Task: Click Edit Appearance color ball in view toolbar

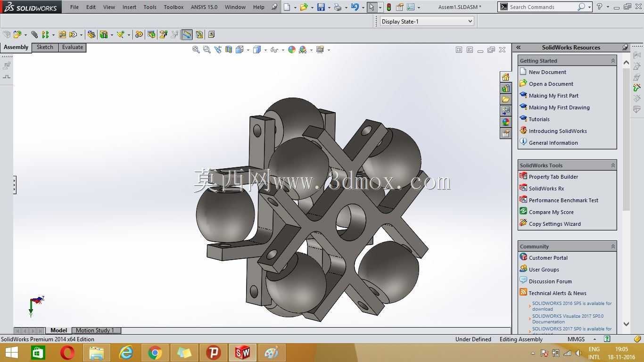Action: coord(292,49)
